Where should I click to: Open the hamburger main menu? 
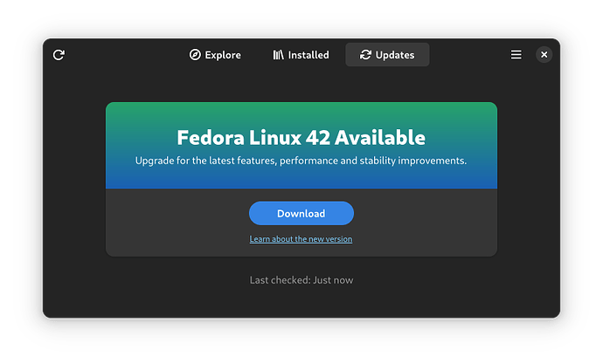pyautogui.click(x=516, y=55)
